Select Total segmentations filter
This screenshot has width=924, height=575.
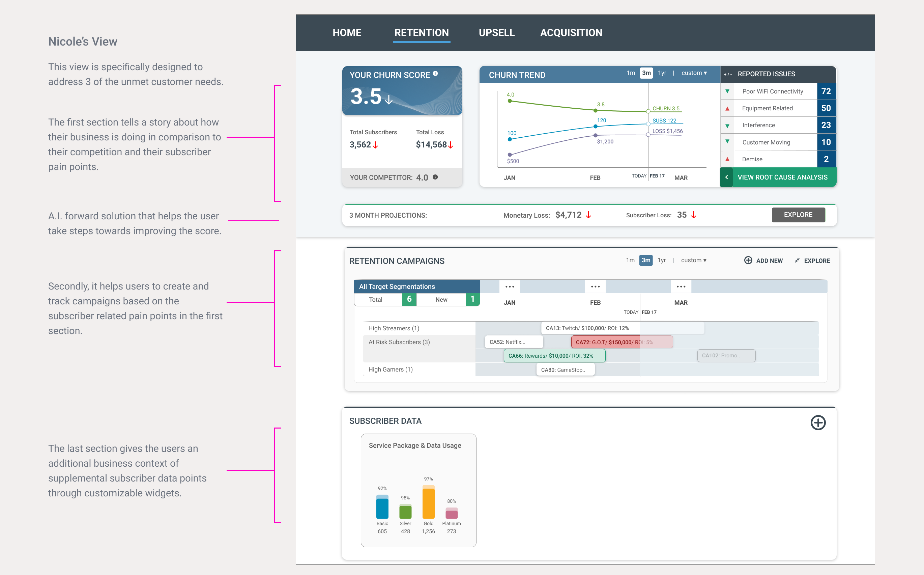(x=385, y=299)
